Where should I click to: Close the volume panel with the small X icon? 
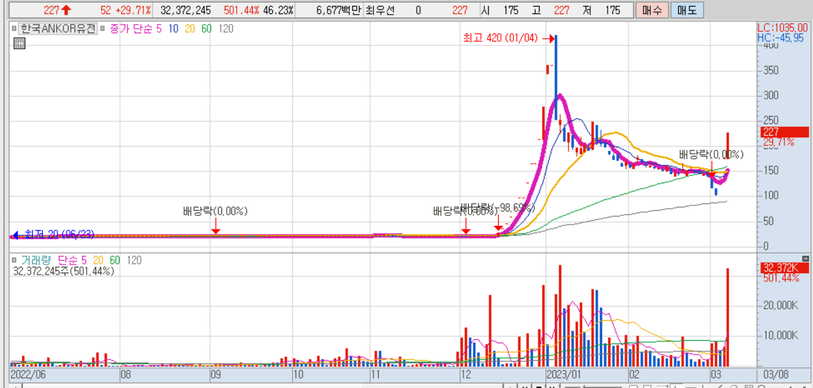click(x=805, y=258)
